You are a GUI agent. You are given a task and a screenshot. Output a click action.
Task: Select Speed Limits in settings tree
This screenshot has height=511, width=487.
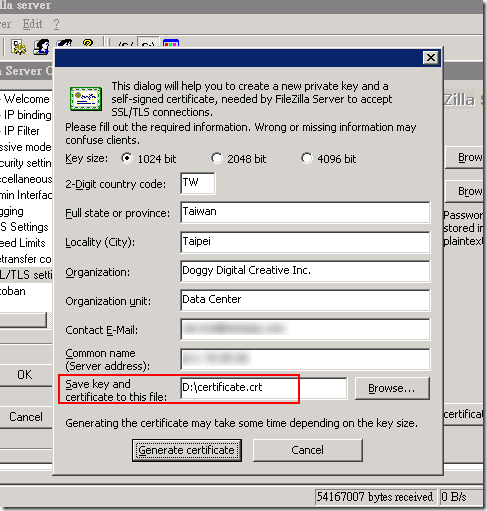(x=23, y=243)
